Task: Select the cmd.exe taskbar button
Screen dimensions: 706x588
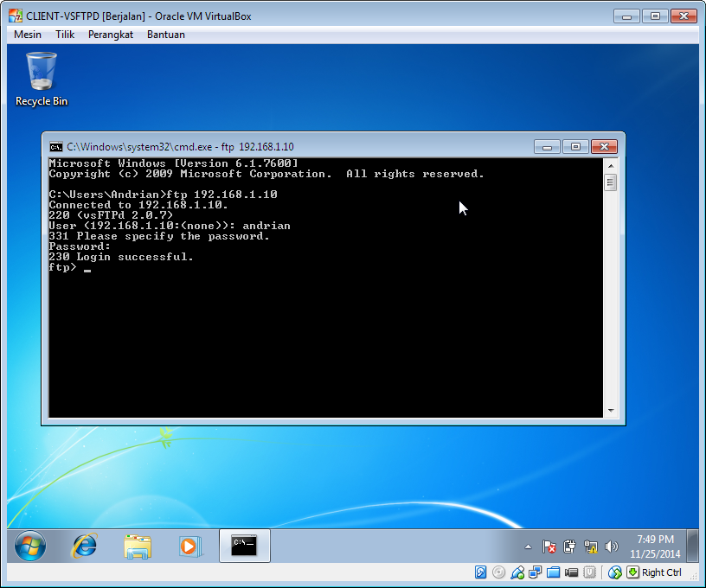Action: tap(245, 546)
